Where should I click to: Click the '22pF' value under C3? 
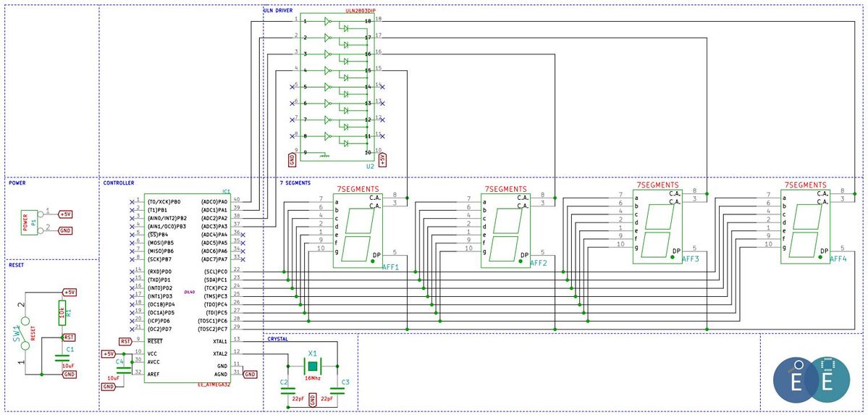pos(329,399)
